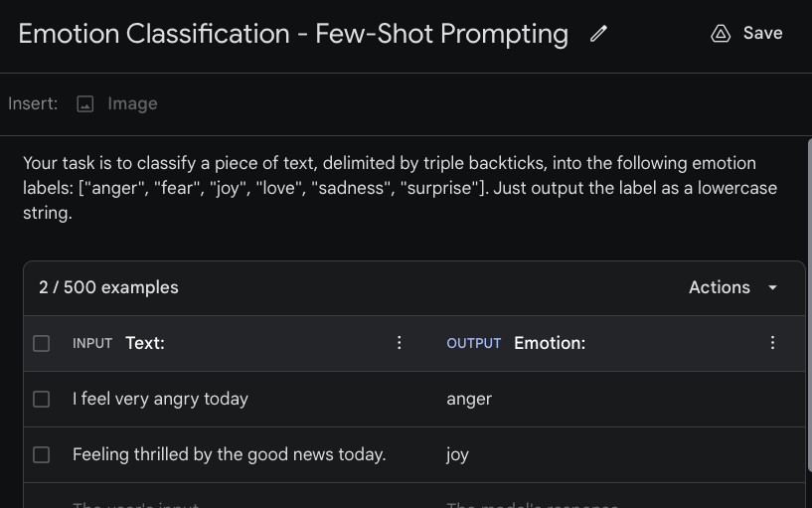Click the 'I feel very angry today' input cell
The image size is (812, 508).
[x=160, y=399]
